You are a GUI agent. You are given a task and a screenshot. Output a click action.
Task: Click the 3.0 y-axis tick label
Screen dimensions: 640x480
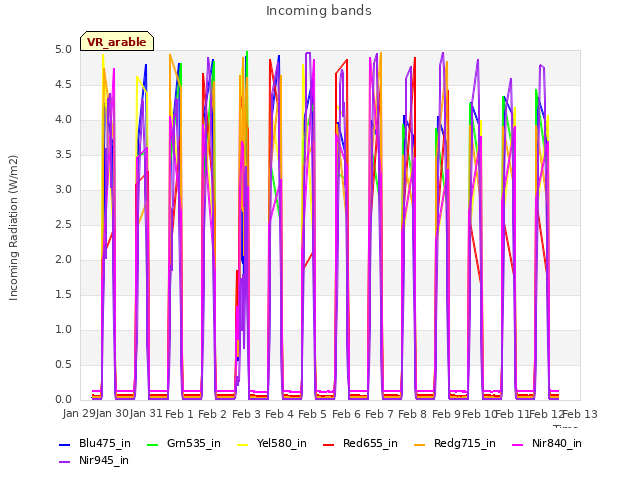[x=63, y=190]
